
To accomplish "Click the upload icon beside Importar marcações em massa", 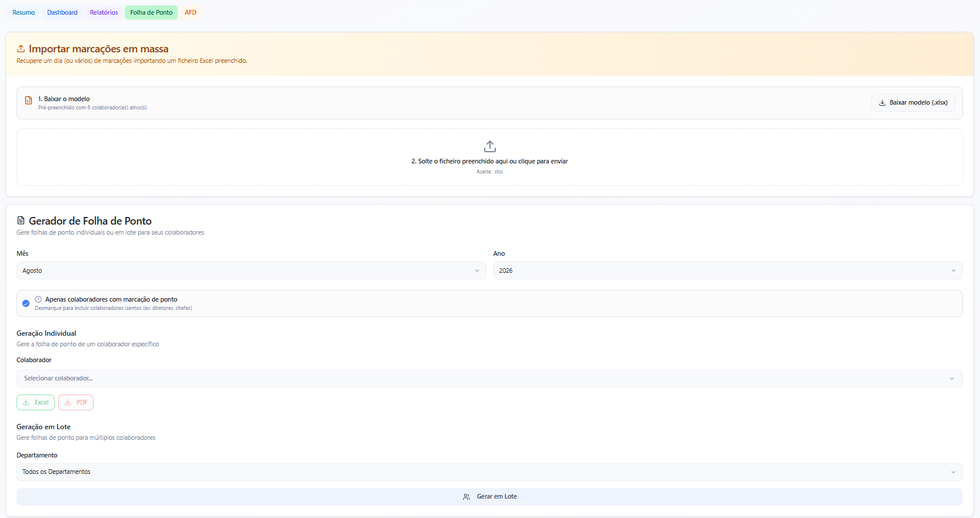I will tap(21, 49).
